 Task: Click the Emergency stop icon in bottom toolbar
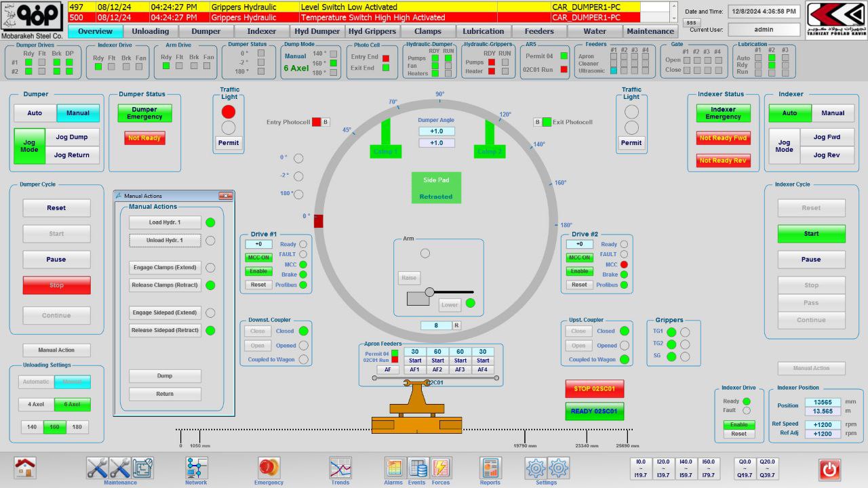[269, 468]
